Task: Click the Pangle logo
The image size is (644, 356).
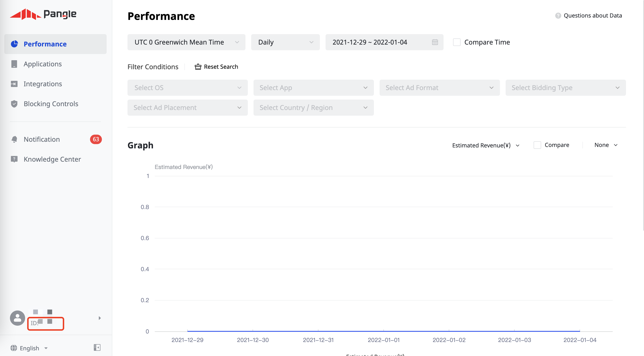Action: (43, 14)
